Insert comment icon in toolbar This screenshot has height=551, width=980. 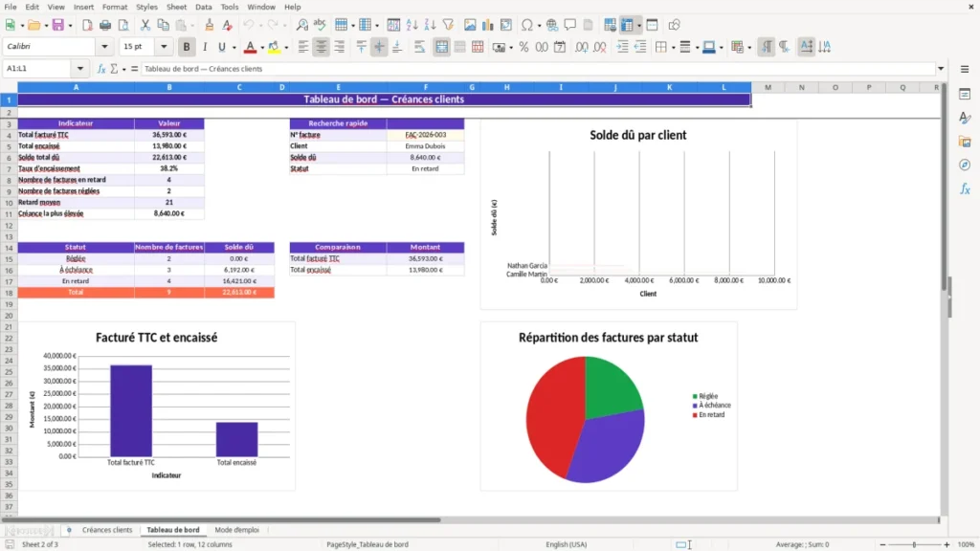coord(570,25)
